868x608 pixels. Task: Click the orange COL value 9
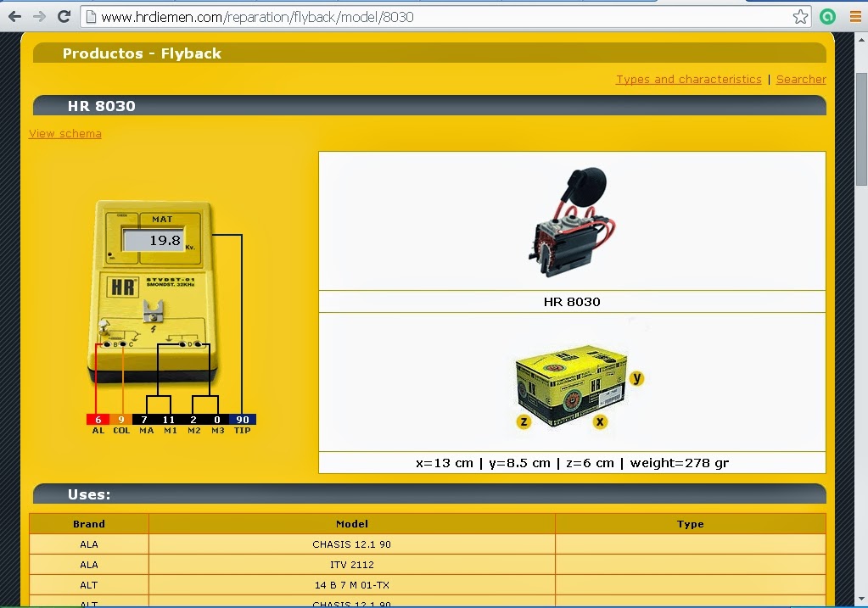coord(121,420)
